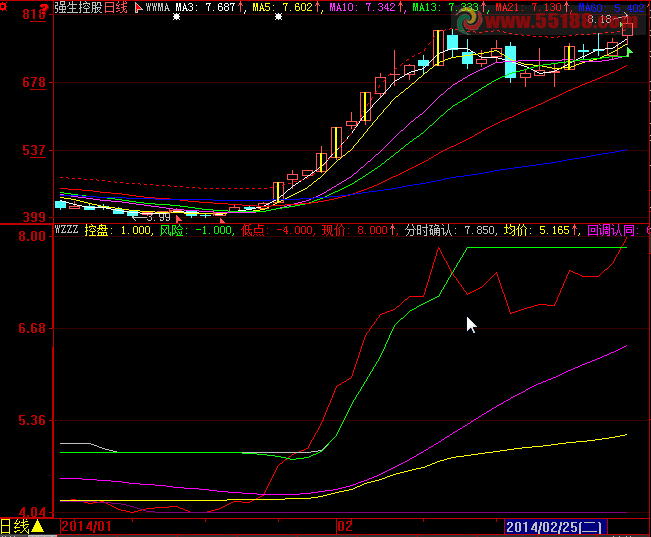Select the MA21: 7.130 value
Image resolution: width=651 pixels, height=537 pixels.
528,8
